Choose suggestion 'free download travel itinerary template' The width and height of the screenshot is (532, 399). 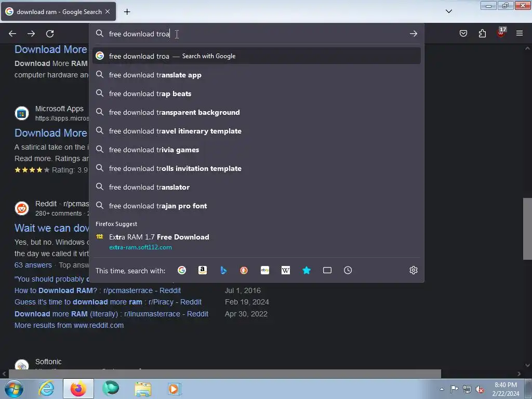click(257, 130)
